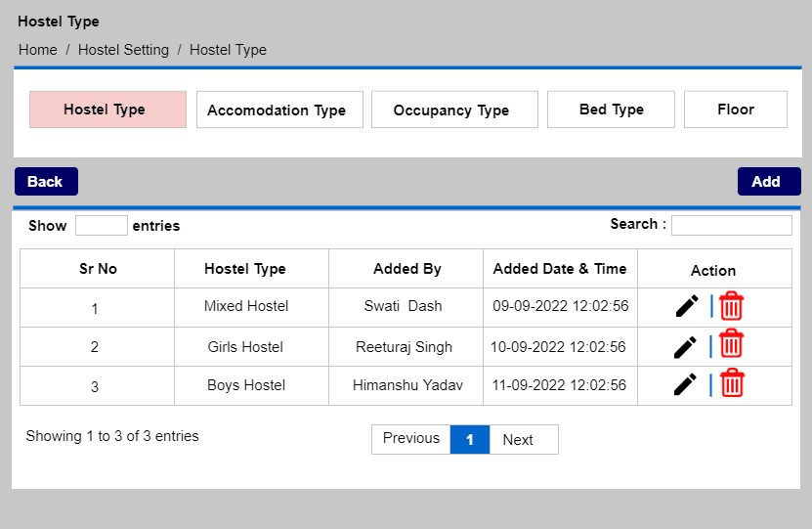812x529 pixels.
Task: Switch to the Hostel Type tab
Action: [107, 110]
